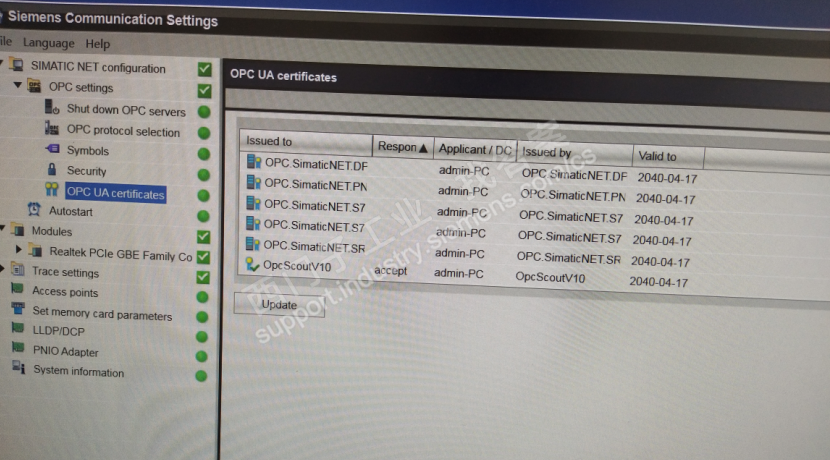The width and height of the screenshot is (830, 460).
Task: Click the PNIO Adapter icon
Action: coord(19,348)
